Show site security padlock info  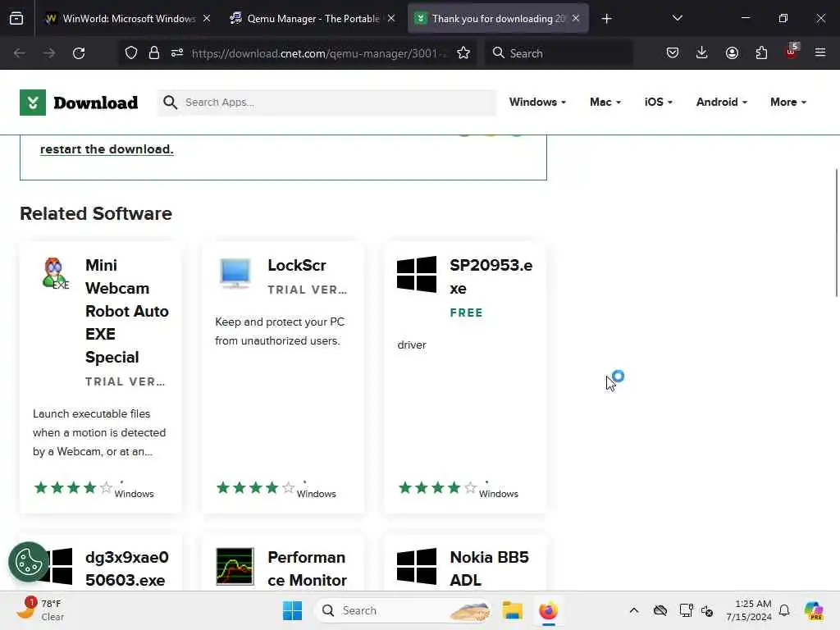[154, 53]
